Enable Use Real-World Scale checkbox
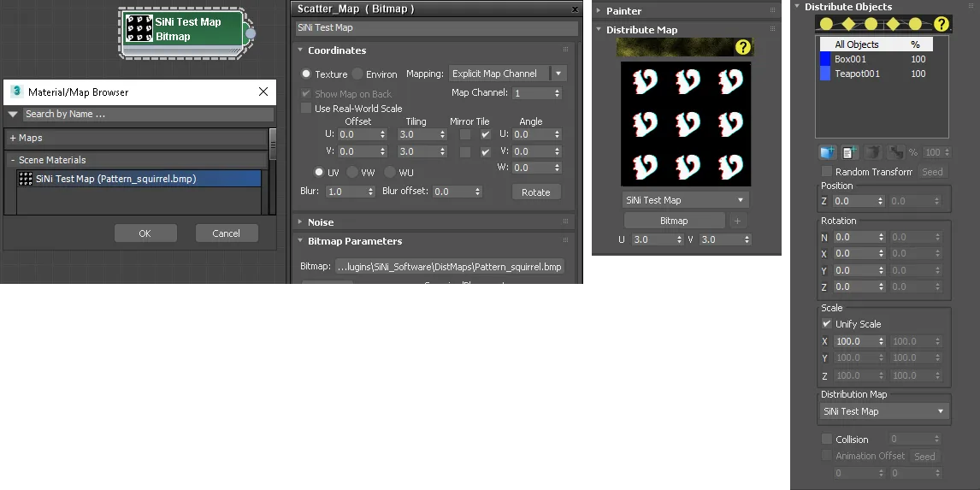 click(305, 108)
